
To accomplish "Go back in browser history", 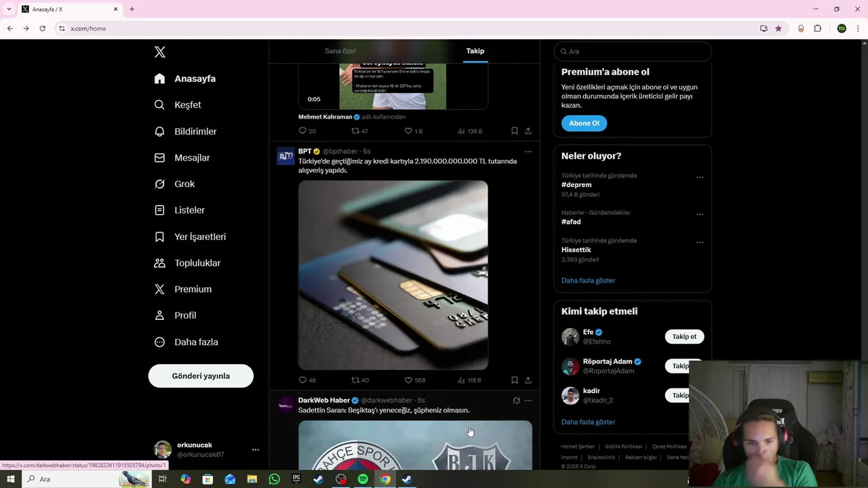I will click(9, 28).
